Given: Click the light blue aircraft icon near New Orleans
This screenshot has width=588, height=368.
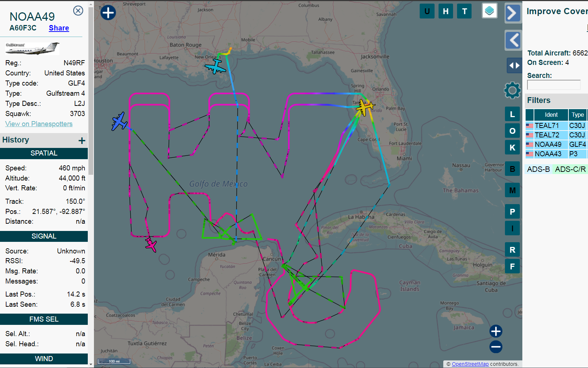Looking at the screenshot, I should point(215,66).
